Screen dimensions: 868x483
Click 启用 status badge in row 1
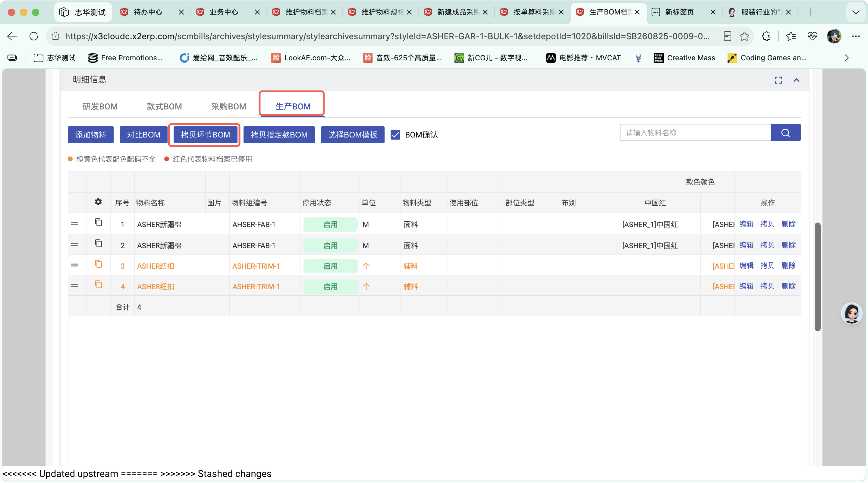tap(330, 224)
